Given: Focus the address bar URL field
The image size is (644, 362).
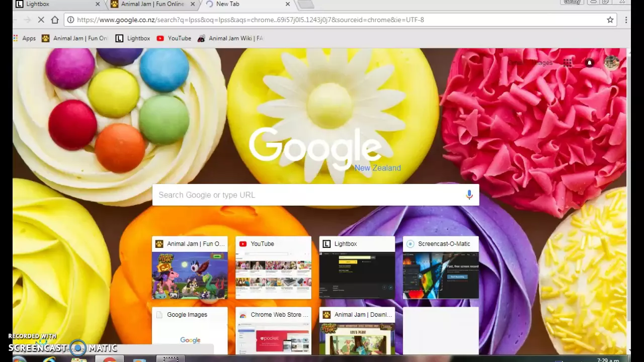Looking at the screenshot, I should tap(340, 20).
